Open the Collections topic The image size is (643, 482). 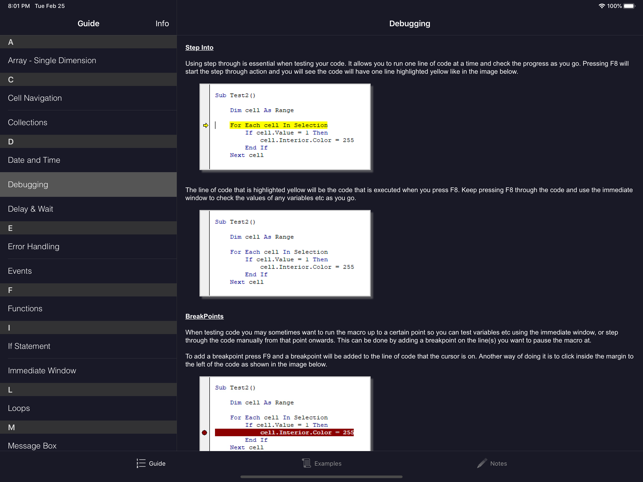89,122
